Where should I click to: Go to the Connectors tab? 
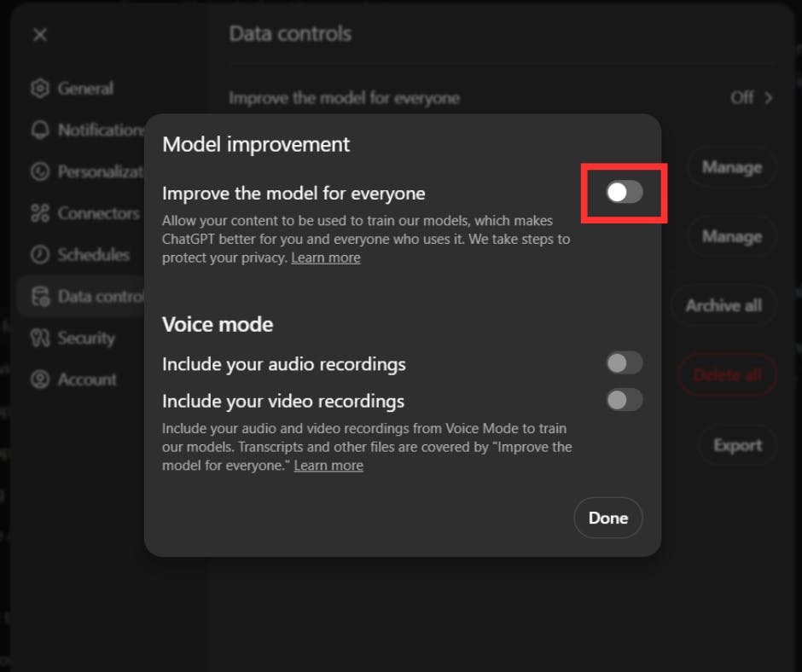click(85, 212)
